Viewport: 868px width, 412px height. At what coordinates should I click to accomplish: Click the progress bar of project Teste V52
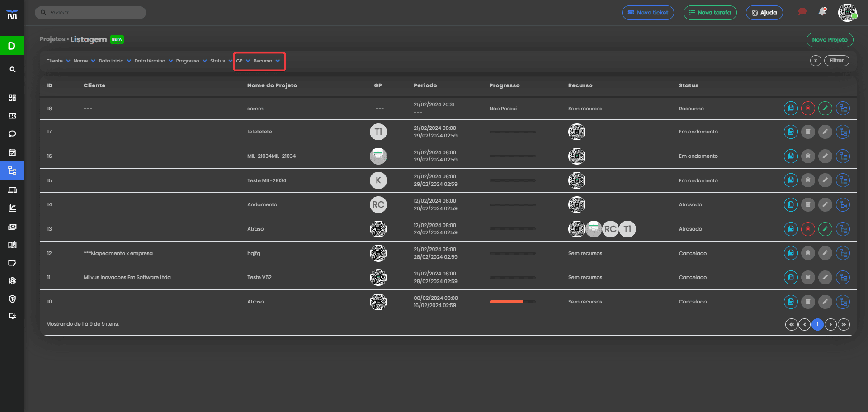click(512, 278)
